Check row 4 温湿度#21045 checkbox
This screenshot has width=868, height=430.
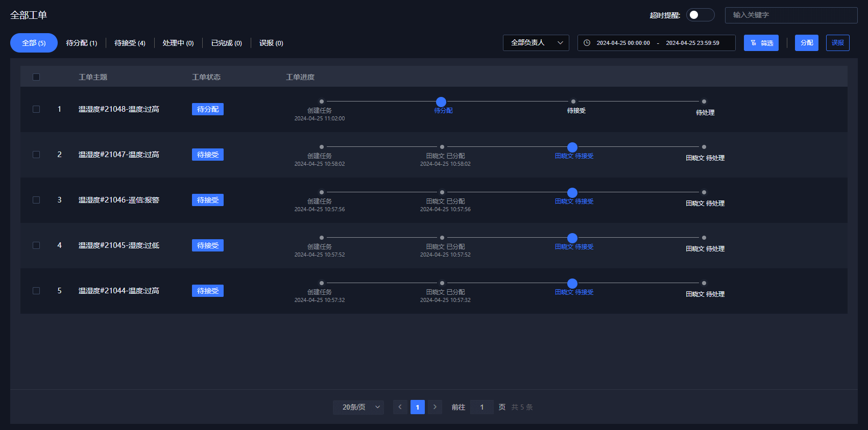click(x=36, y=245)
